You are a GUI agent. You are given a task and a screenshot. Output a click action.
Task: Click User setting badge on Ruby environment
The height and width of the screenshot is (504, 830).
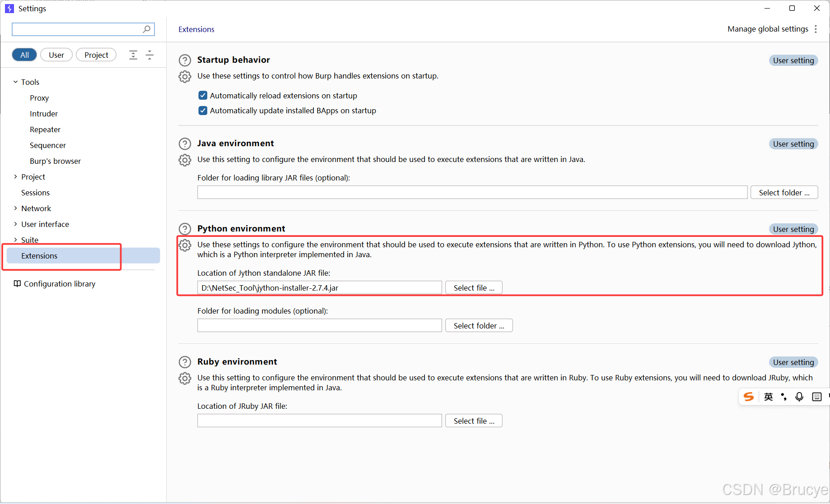(793, 362)
